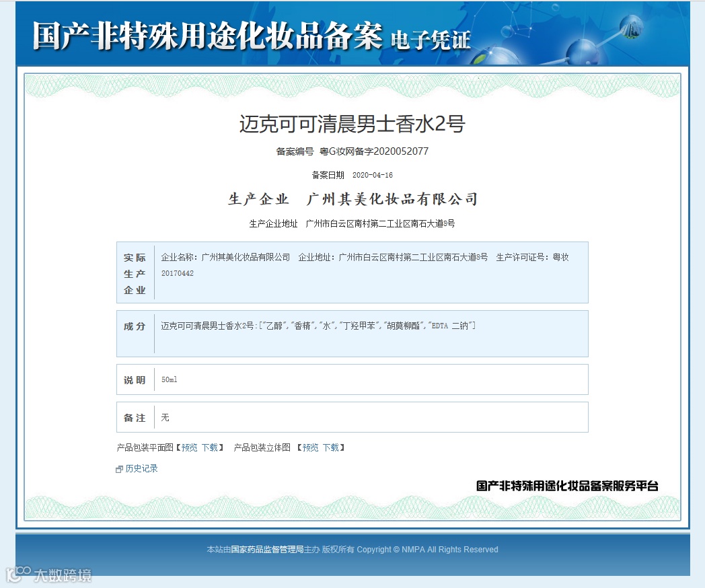
Task: Click 企业名称 entry in actual-producer row
Action: (x=225, y=257)
